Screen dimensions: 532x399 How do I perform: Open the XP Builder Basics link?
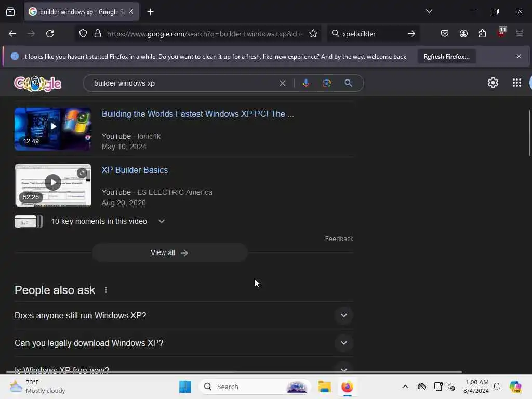[x=135, y=170]
